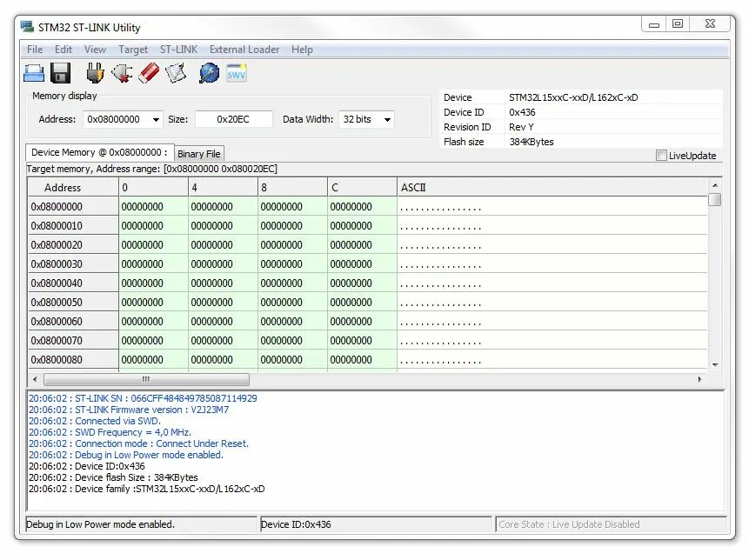This screenshot has height=560, width=749.
Task: Click the ASCII cell in row 0x08000070
Action: pyautogui.click(x=552, y=340)
